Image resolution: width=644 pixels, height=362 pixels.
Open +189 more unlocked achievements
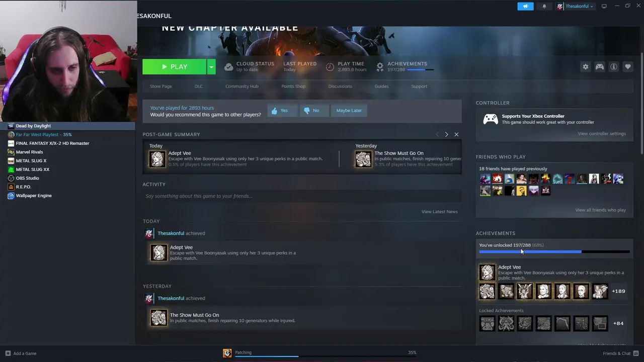(x=618, y=291)
